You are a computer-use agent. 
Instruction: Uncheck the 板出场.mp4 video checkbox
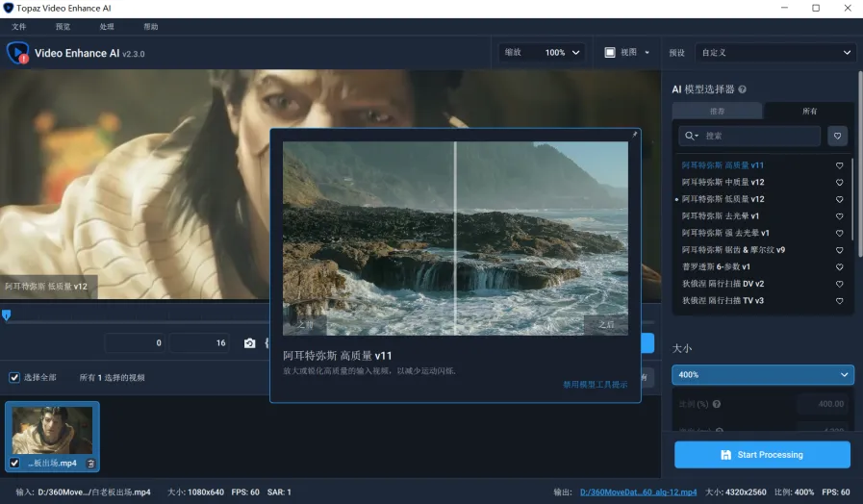[14, 464]
